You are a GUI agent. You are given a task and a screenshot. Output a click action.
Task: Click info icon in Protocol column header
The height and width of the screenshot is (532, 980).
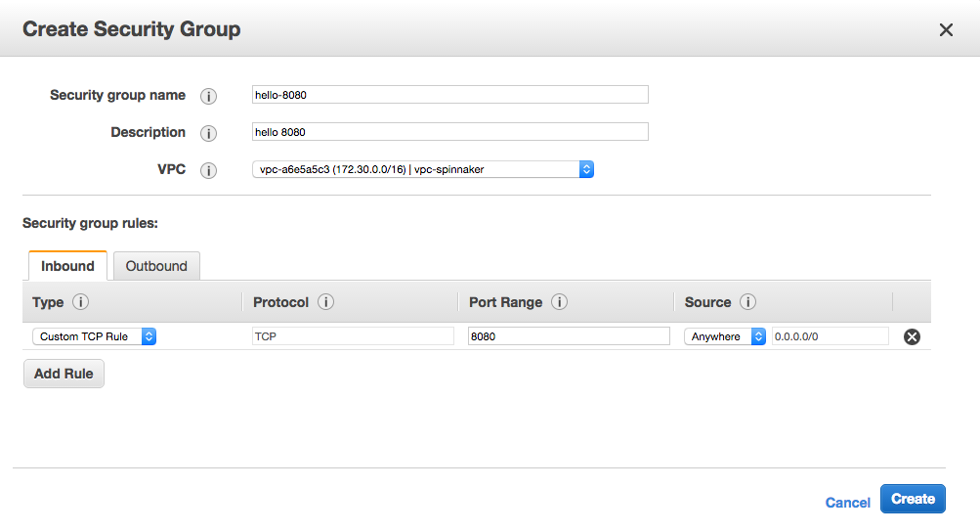click(326, 302)
